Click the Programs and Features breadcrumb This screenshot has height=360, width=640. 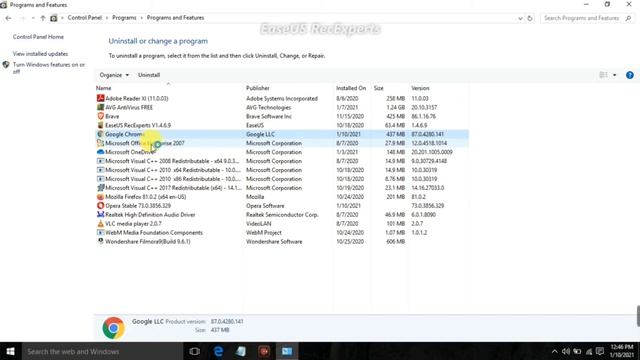[x=176, y=18]
